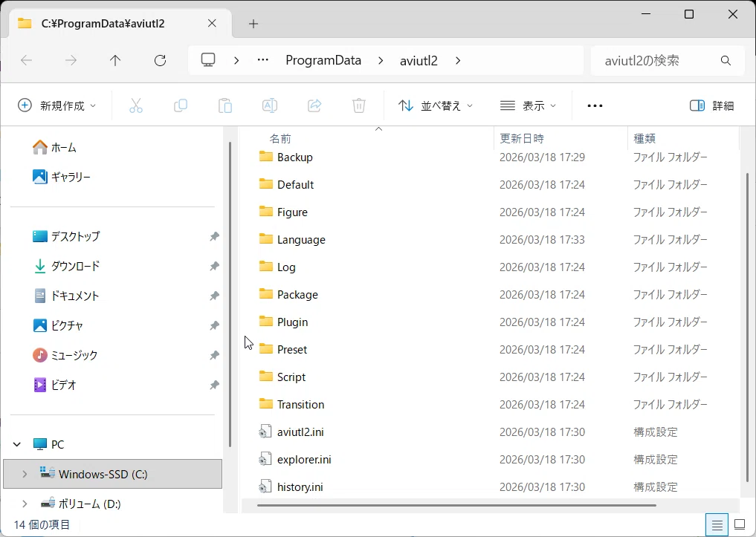Open the toolbar See more ellipsis menu
756x537 pixels.
click(x=595, y=106)
